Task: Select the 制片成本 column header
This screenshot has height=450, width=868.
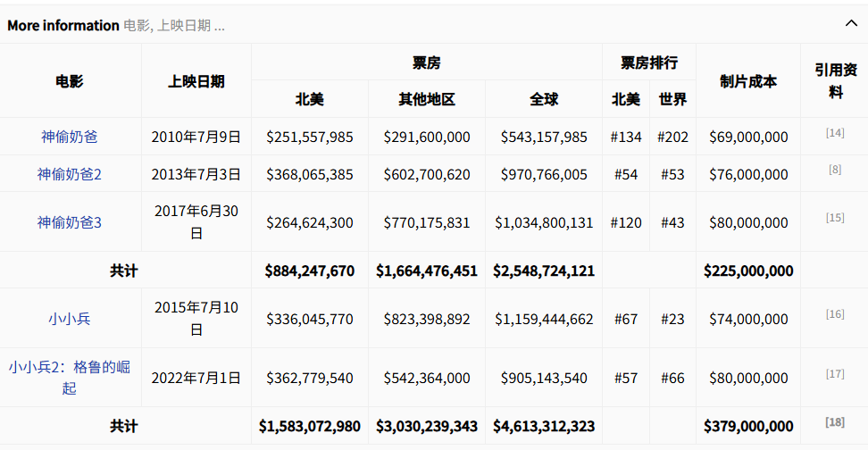Action: coord(747,81)
